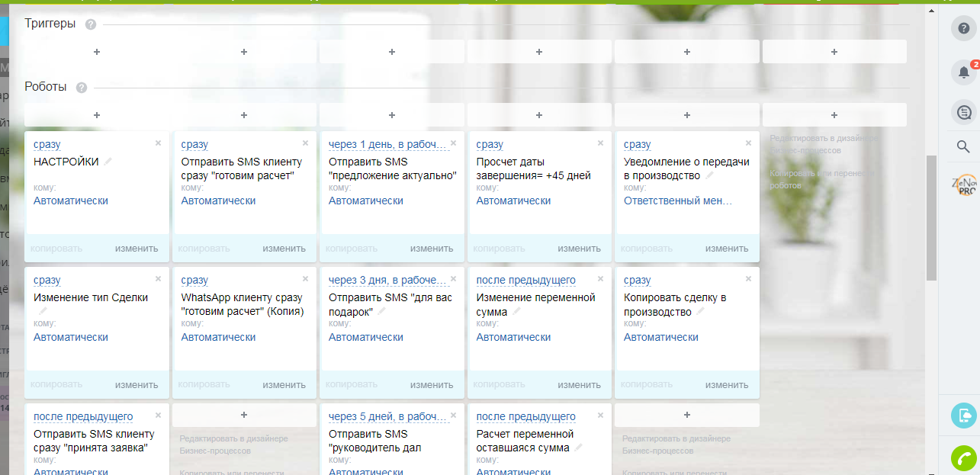Viewport: 980px width, 475px height.
Task: Click pencil under Изменение тип Сделки
Action: (x=43, y=311)
